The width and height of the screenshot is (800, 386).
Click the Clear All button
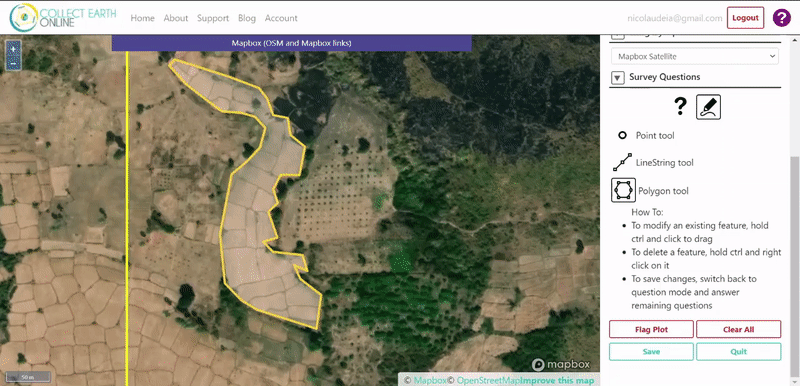point(738,329)
